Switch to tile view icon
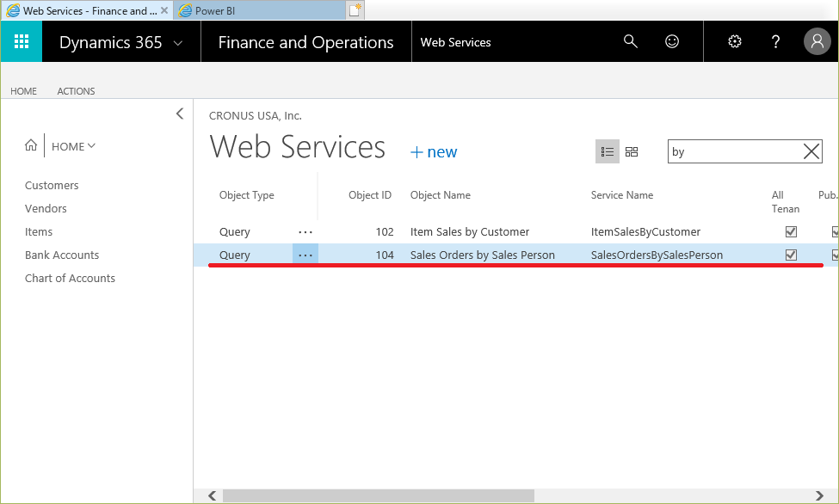839x504 pixels. [632, 152]
